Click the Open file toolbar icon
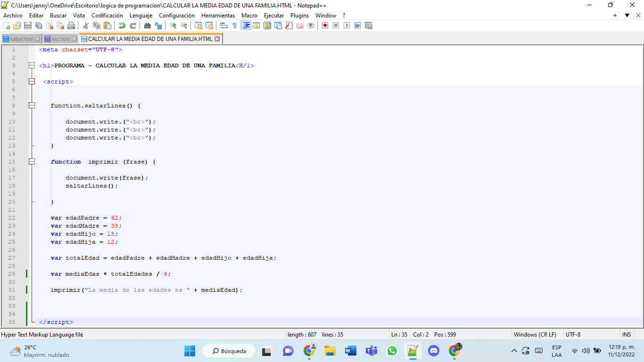The height and width of the screenshot is (362, 644). coord(17,25)
